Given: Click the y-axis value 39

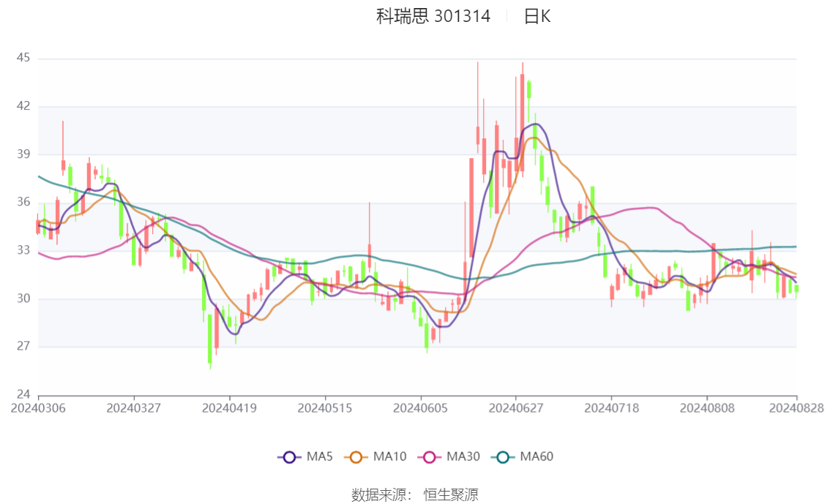Looking at the screenshot, I should (23, 154).
